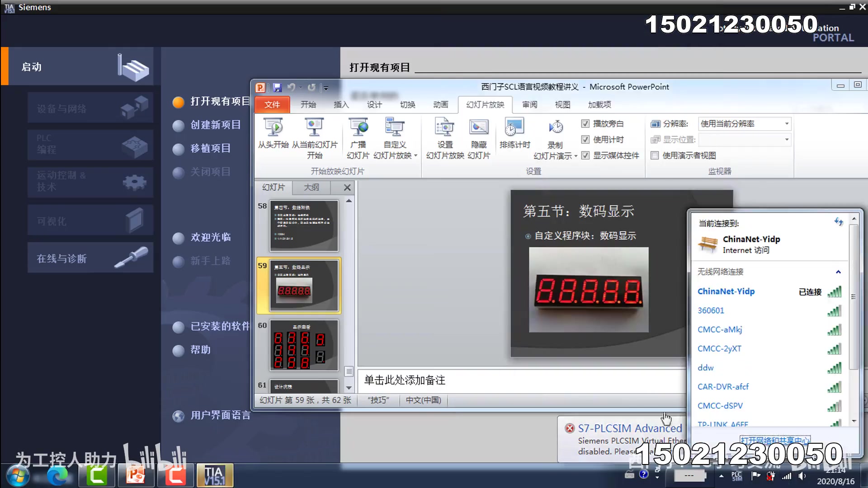
Task: Select slide 59 thumbnail
Action: (x=304, y=286)
